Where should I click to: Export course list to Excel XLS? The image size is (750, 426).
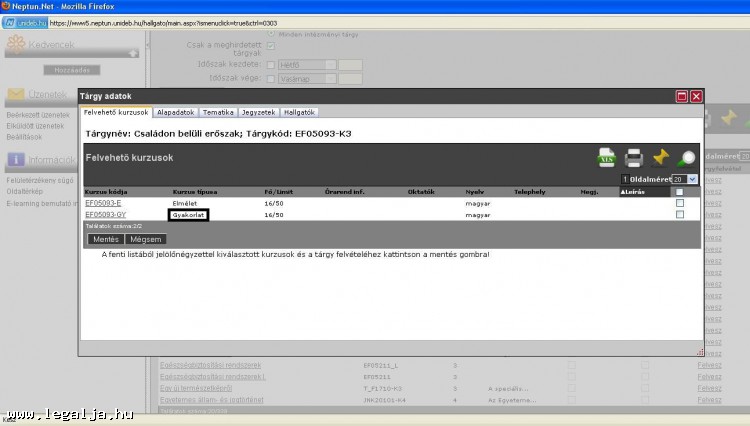(606, 157)
